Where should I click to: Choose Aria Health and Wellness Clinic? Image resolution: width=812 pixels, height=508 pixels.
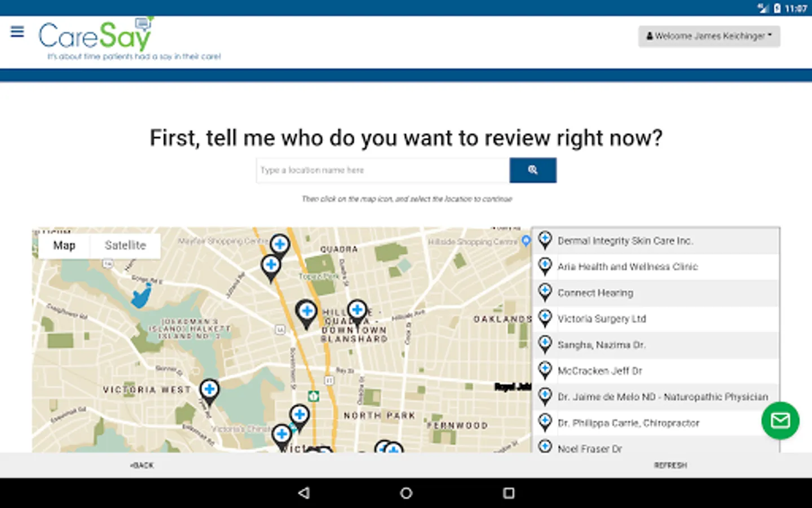(x=656, y=267)
